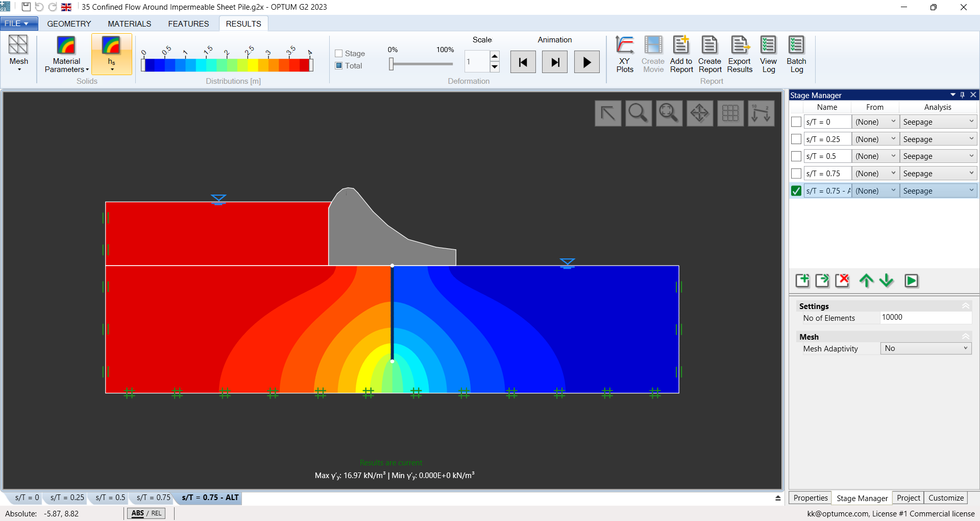Select the hs head distribution icon
Screen dimensions: 980x521
tap(111, 54)
